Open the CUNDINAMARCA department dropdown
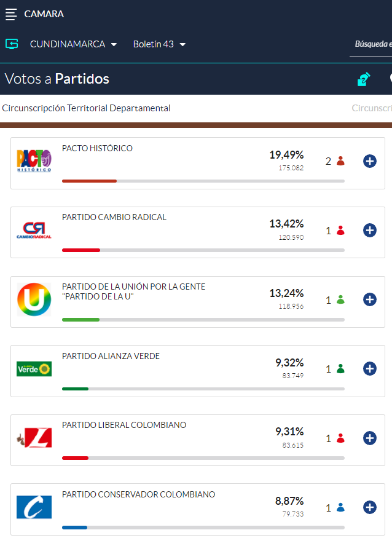Screen dimensions: 392x538 tap(73, 44)
